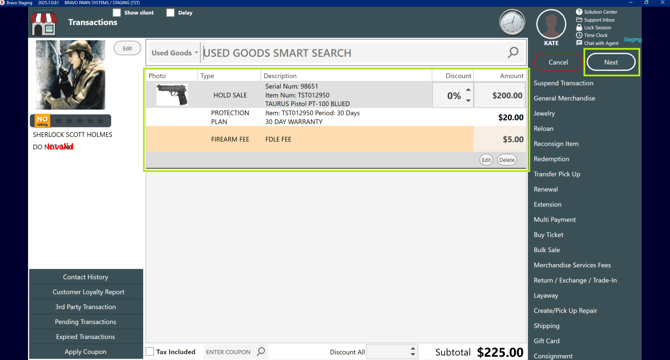Viewport: 670px width, 360px height.
Task: View Pending Transactions
Action: pyautogui.click(x=85, y=322)
